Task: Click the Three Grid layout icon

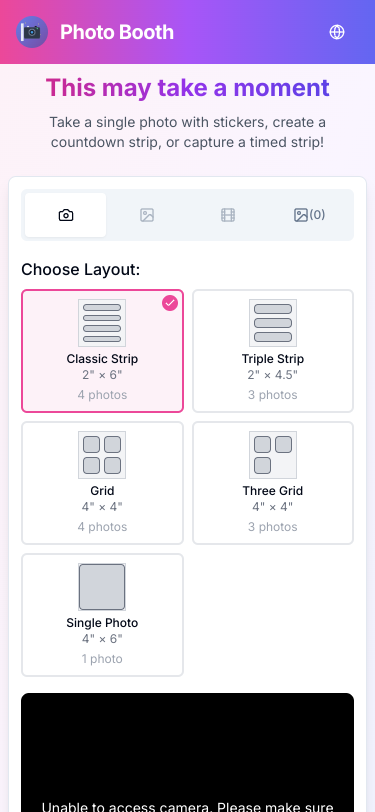Action: [273, 455]
